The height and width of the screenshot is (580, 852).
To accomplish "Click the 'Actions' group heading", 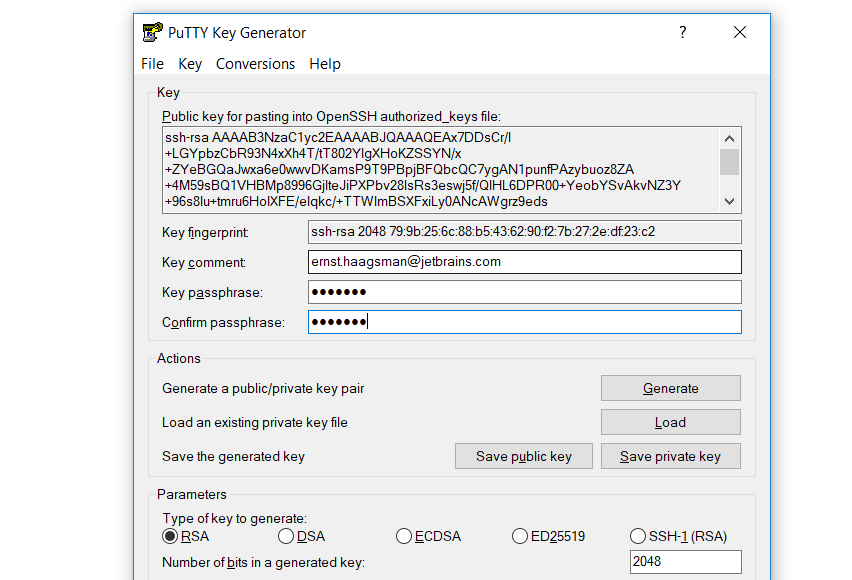I will pyautogui.click(x=179, y=358).
